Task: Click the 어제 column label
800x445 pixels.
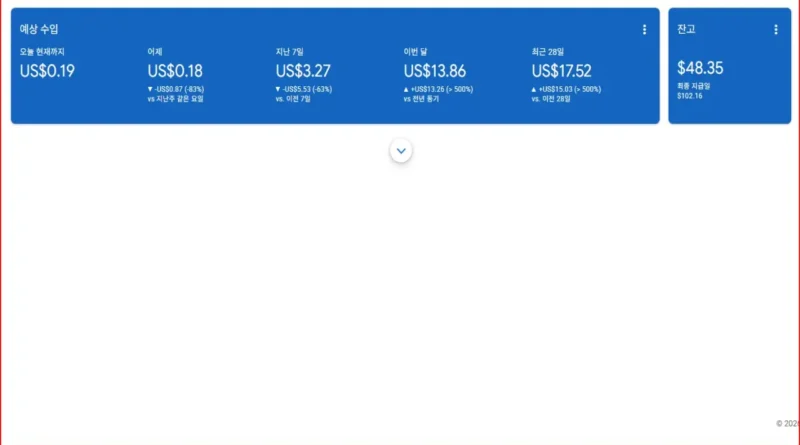Action: (x=155, y=52)
